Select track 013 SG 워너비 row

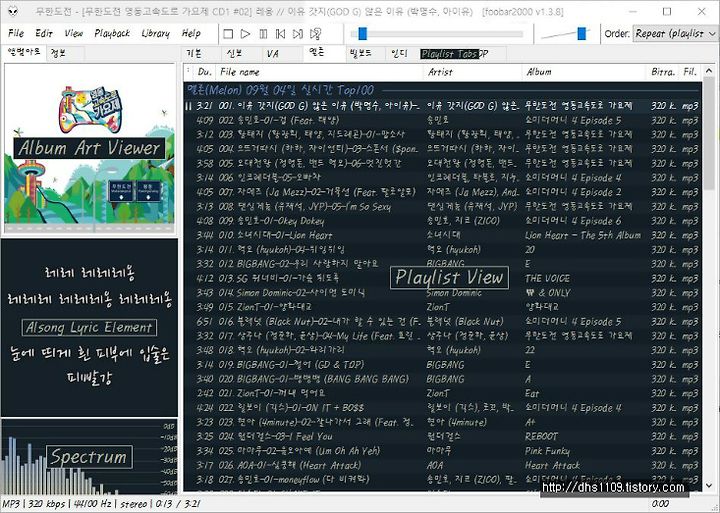coord(443,278)
